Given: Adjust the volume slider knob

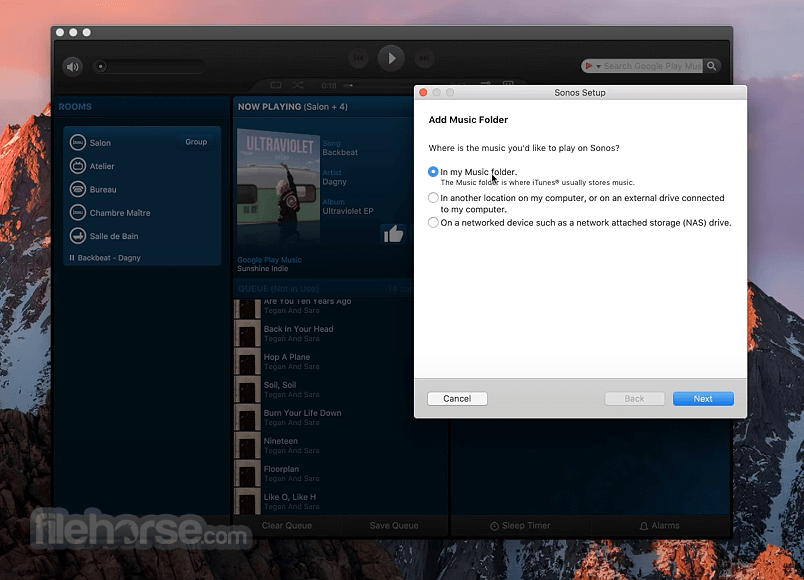Looking at the screenshot, I should coord(100,66).
